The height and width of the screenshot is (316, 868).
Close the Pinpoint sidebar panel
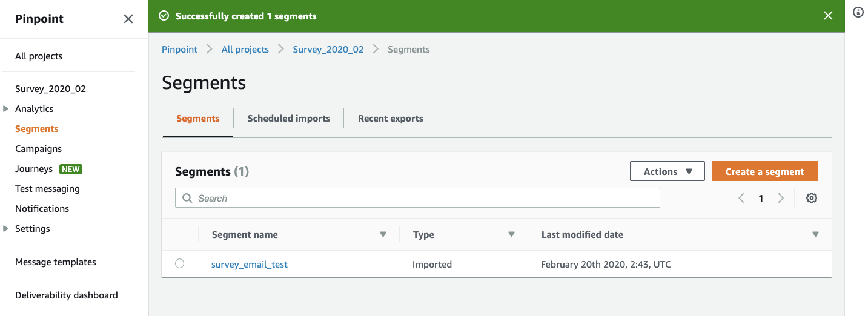click(128, 19)
